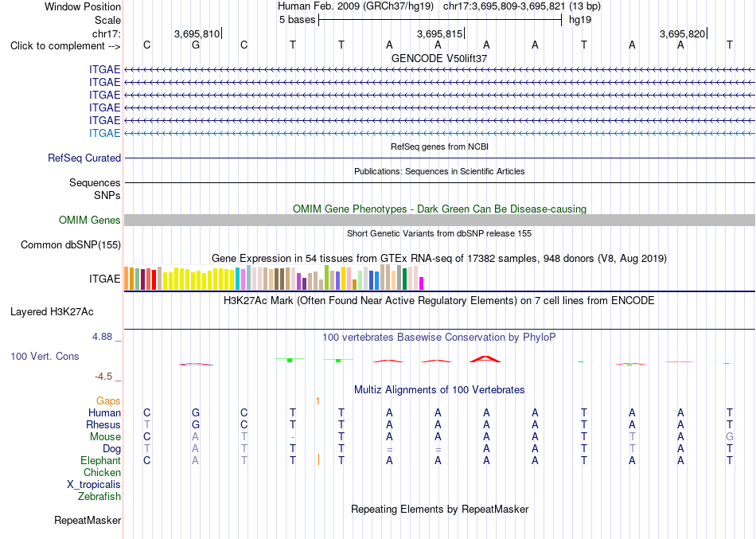The width and height of the screenshot is (756, 539).
Task: Click the '5 bases' scale bar label
Action: [x=297, y=20]
